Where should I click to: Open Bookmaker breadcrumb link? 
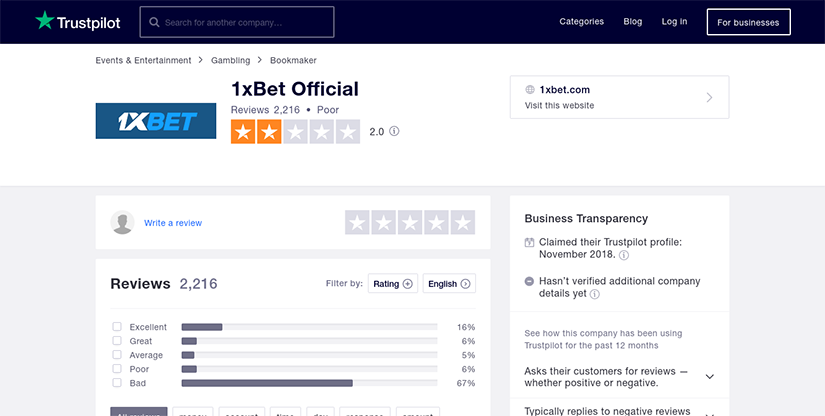(x=293, y=60)
